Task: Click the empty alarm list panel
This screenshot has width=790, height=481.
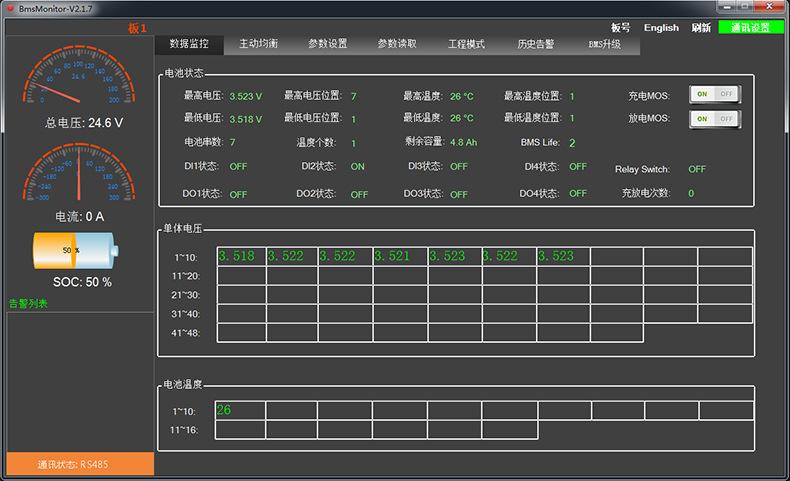Action: [80, 382]
